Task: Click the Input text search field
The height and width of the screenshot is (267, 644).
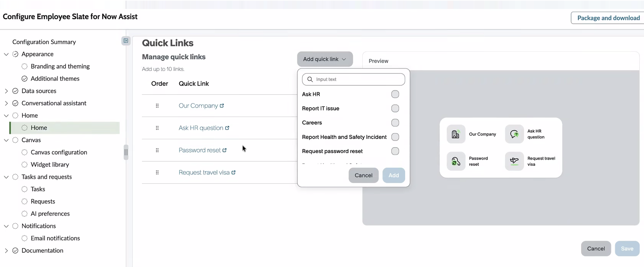Action: pos(353,79)
